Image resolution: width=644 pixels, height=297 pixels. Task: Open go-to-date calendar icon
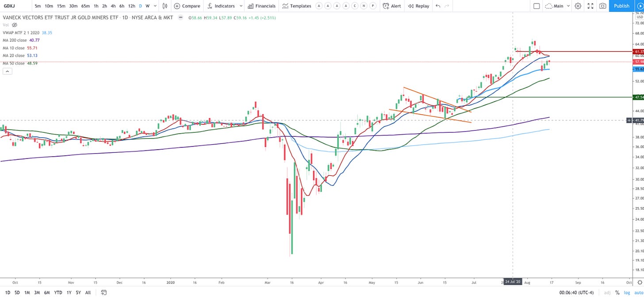[x=103, y=293]
